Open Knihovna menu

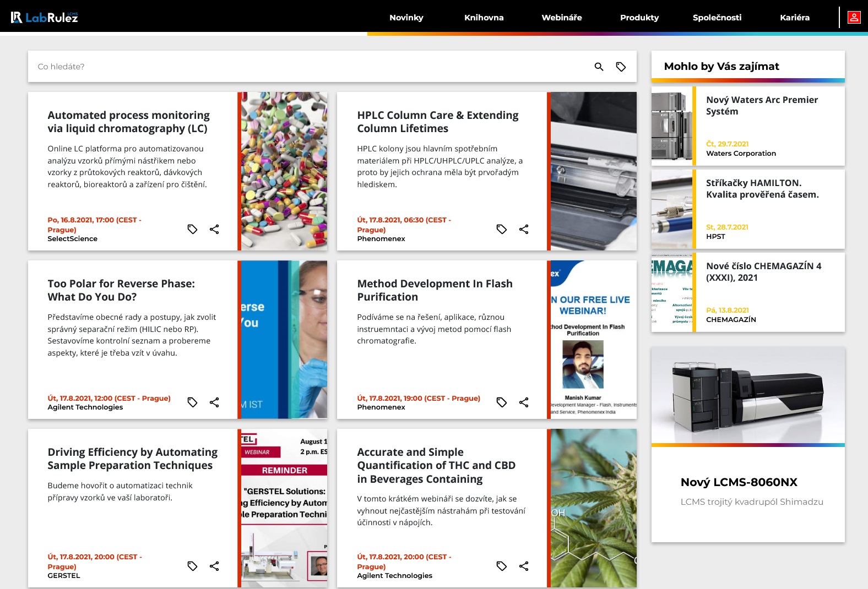point(484,18)
